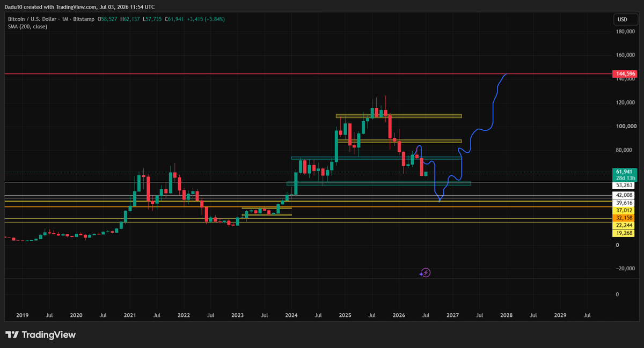Click the -20,000 price axis tick

tap(625, 269)
